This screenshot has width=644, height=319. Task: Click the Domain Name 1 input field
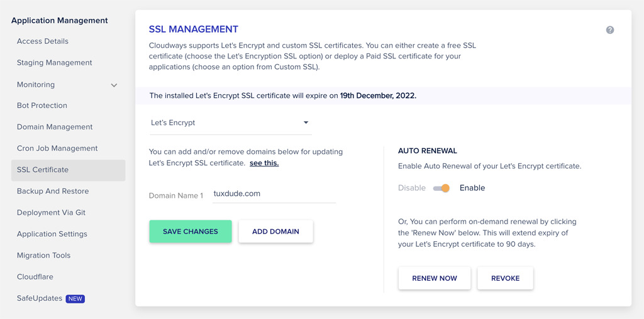(x=274, y=194)
